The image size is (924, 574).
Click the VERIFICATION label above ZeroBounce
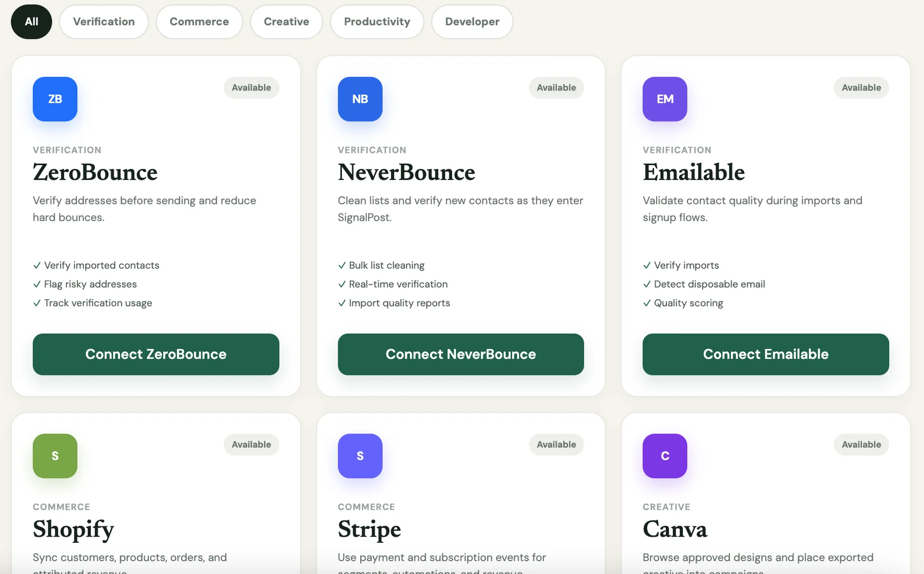[x=67, y=150]
